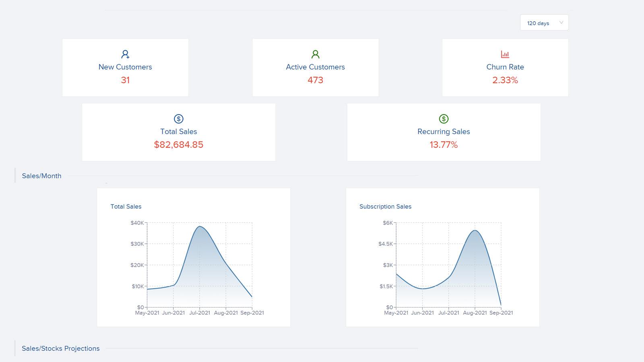Click the Total Sales chart peak
The width and height of the screenshot is (644, 362).
coord(200,227)
